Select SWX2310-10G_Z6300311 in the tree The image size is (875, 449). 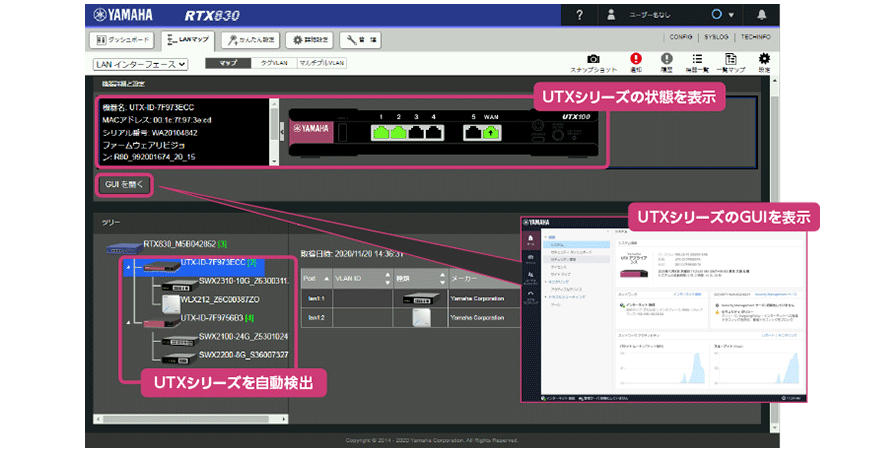tap(244, 281)
